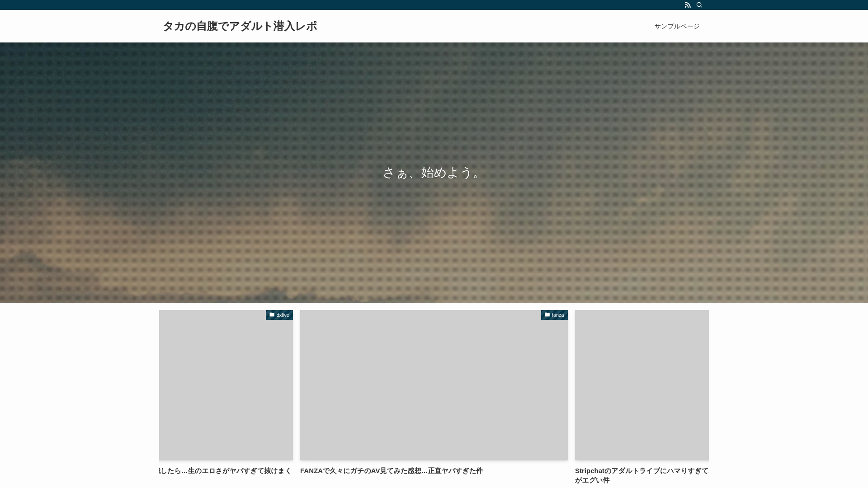Open the FANZA article thumbnail
The height and width of the screenshot is (488, 868).
click(x=434, y=385)
